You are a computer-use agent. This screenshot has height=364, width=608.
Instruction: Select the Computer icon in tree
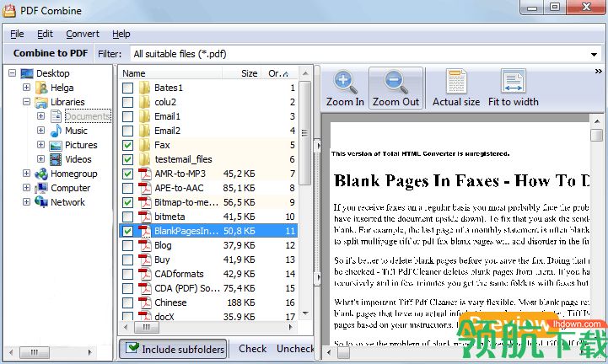pos(41,188)
